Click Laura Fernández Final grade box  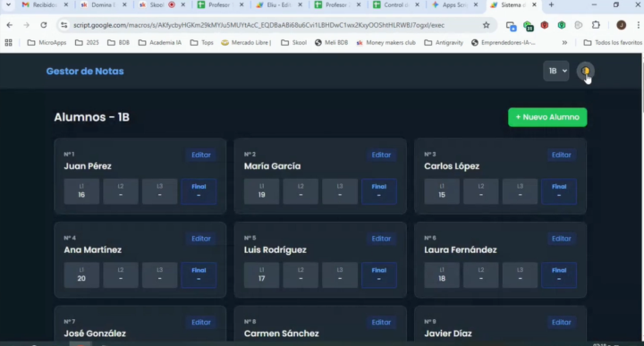(559, 275)
